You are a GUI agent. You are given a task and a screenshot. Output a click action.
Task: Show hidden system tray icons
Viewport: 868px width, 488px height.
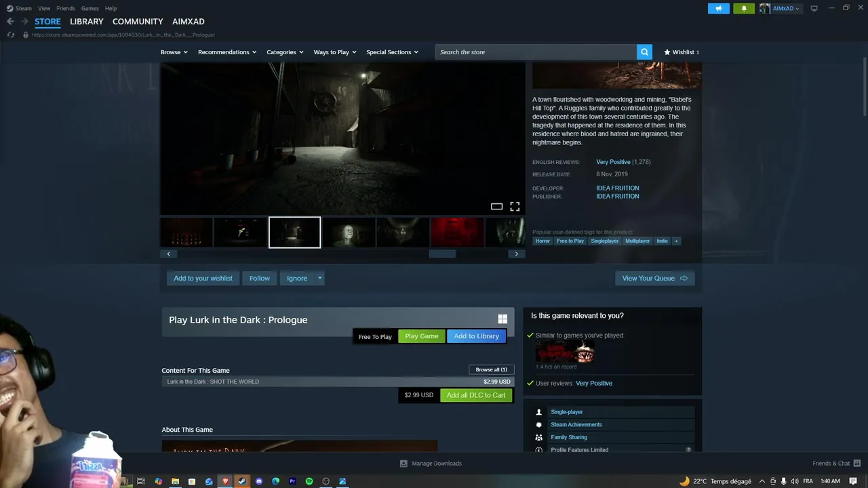tap(762, 481)
